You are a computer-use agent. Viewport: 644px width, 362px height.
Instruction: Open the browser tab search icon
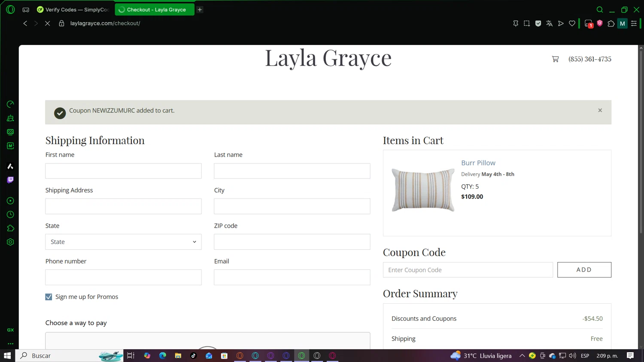(600, 9)
